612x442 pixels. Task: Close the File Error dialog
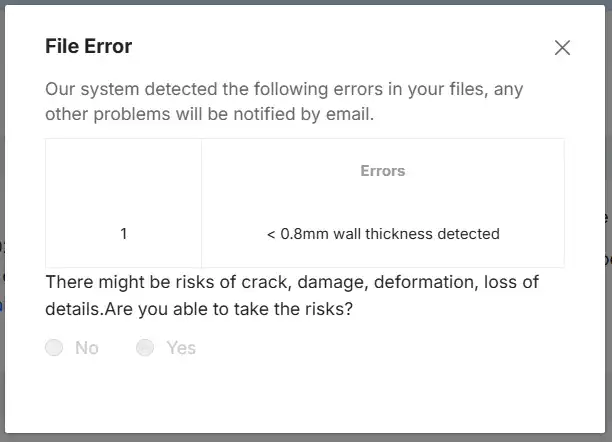[x=562, y=48]
